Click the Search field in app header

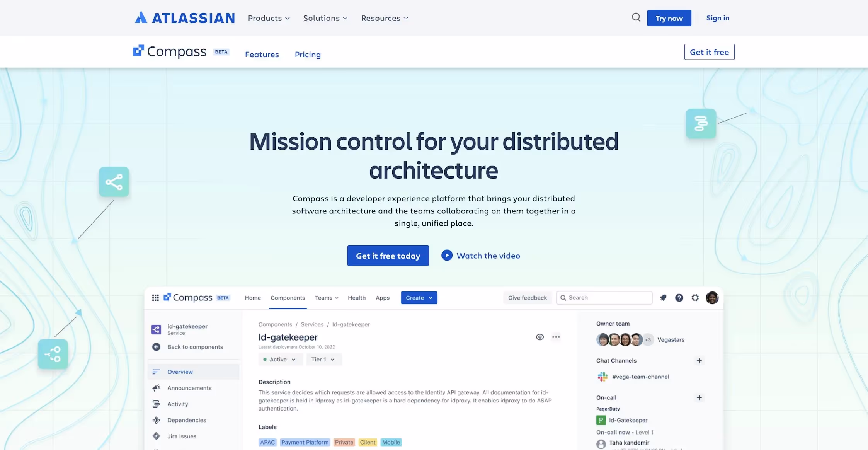click(604, 298)
